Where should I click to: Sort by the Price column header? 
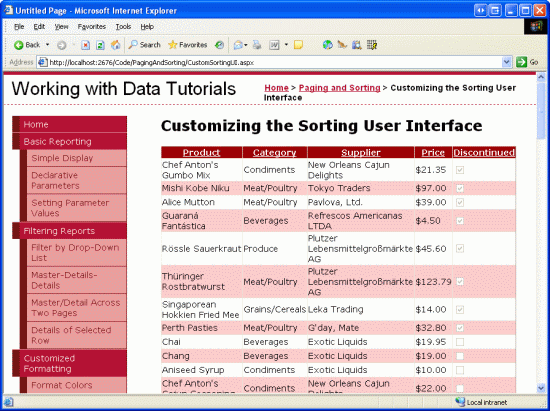(x=433, y=153)
